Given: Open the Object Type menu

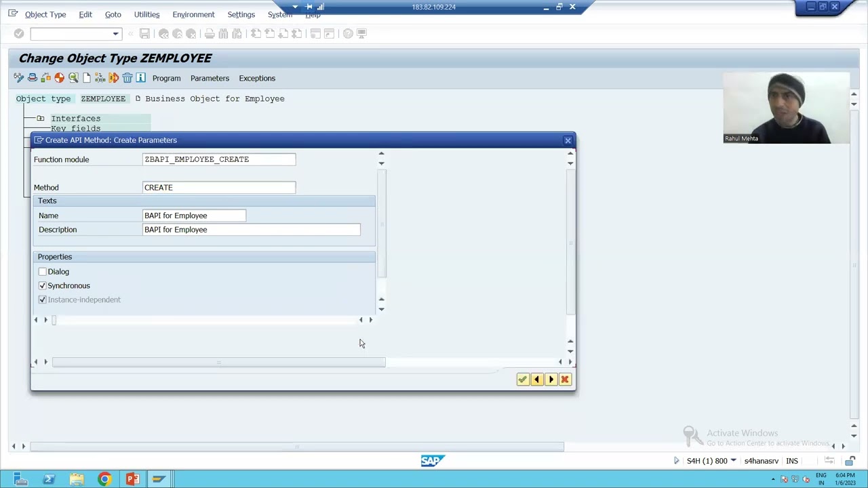Looking at the screenshot, I should point(45,14).
